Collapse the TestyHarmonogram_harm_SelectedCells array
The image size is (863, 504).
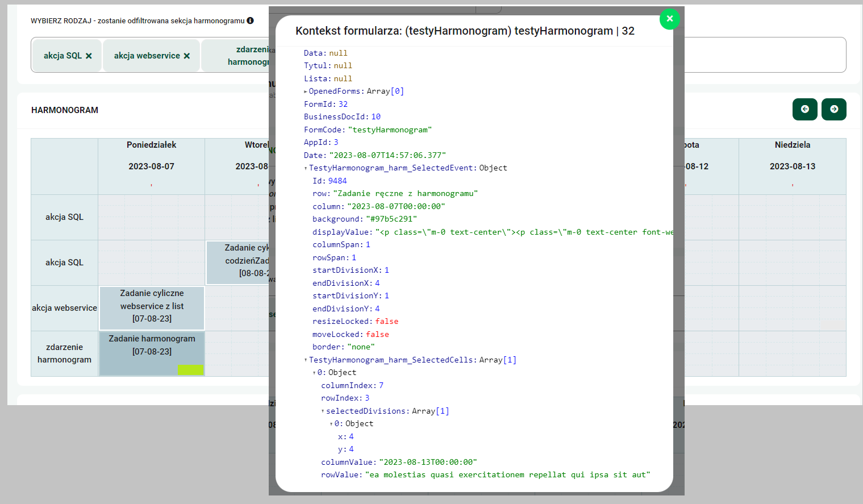pyautogui.click(x=306, y=360)
